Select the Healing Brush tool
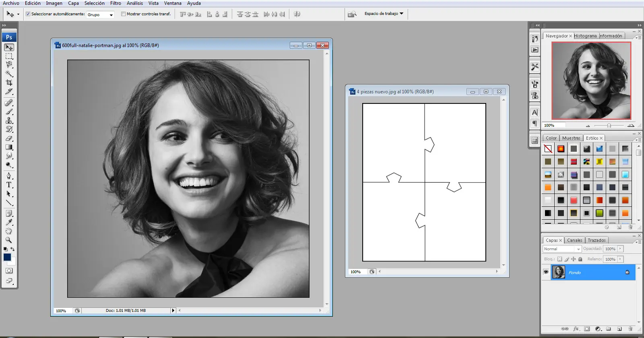 pyautogui.click(x=9, y=103)
